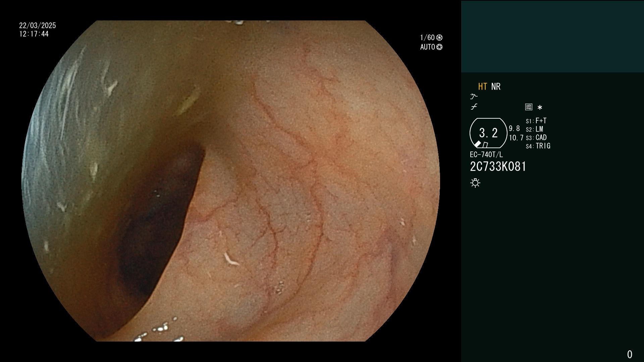Toggle the light source lamp icon
The height and width of the screenshot is (362, 644).
point(475,183)
